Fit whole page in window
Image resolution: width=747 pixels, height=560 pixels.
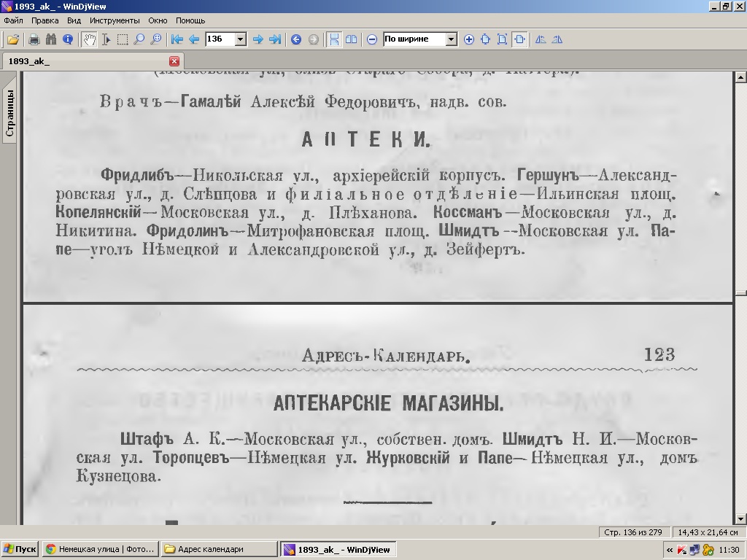502,39
